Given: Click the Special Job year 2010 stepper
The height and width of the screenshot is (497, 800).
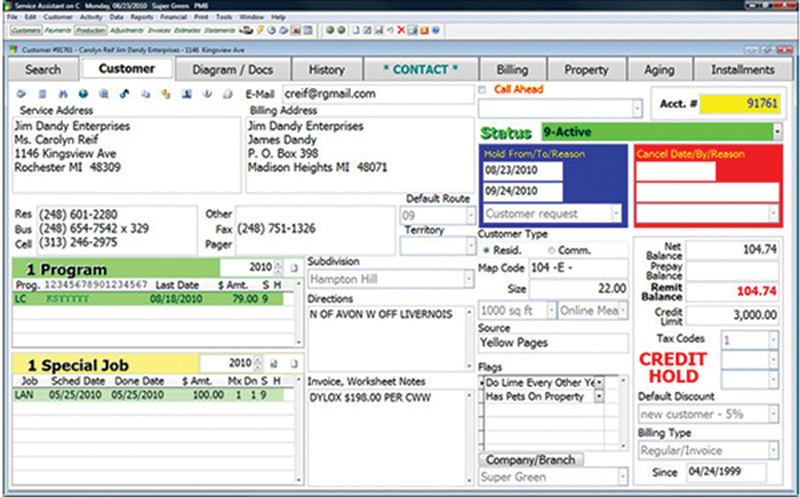Looking at the screenshot, I should [258, 363].
